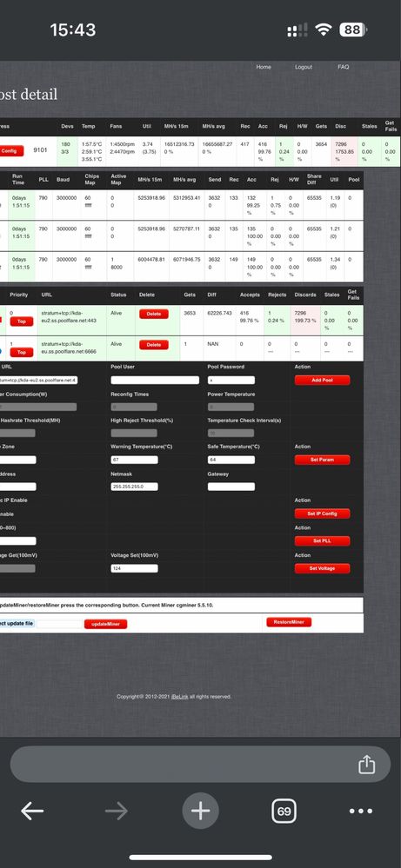Click the updateMiner button

coord(106,624)
